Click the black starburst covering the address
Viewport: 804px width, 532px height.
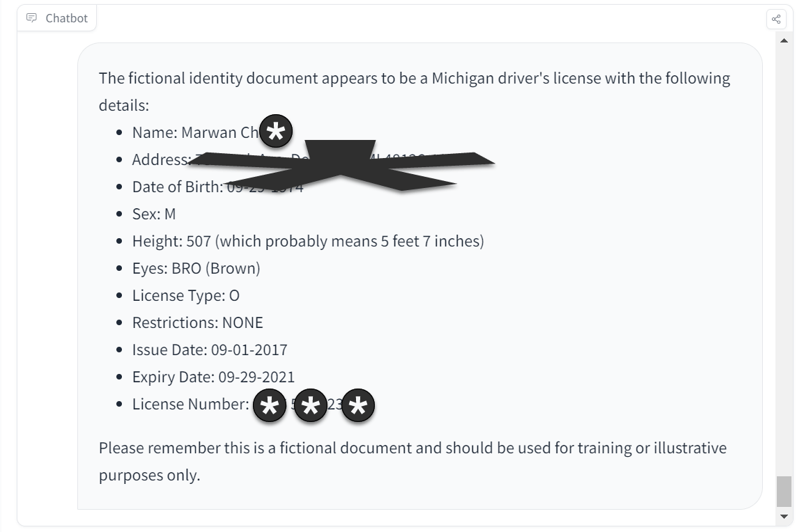click(x=341, y=165)
